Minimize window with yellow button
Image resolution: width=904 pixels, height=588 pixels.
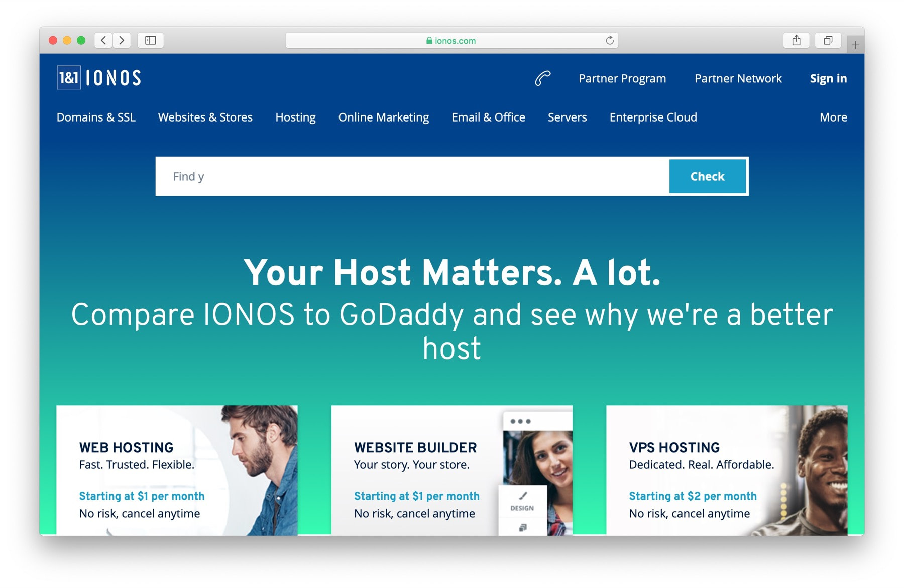67,40
